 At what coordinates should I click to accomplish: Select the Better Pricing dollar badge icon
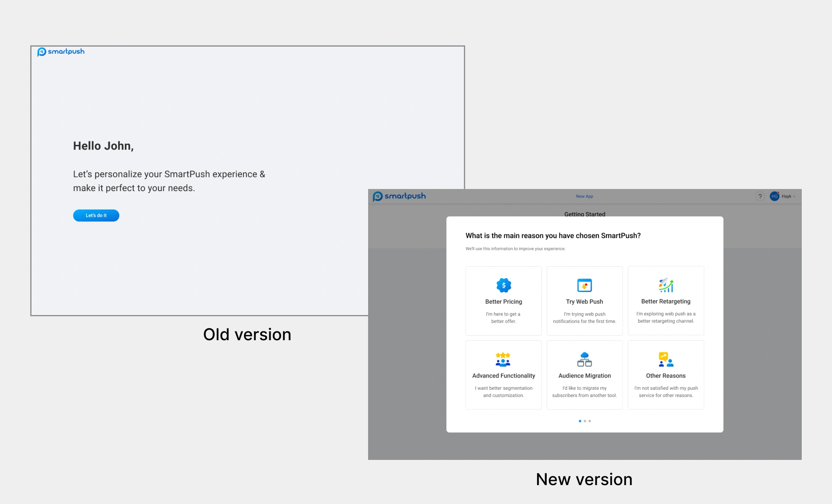[x=503, y=286]
